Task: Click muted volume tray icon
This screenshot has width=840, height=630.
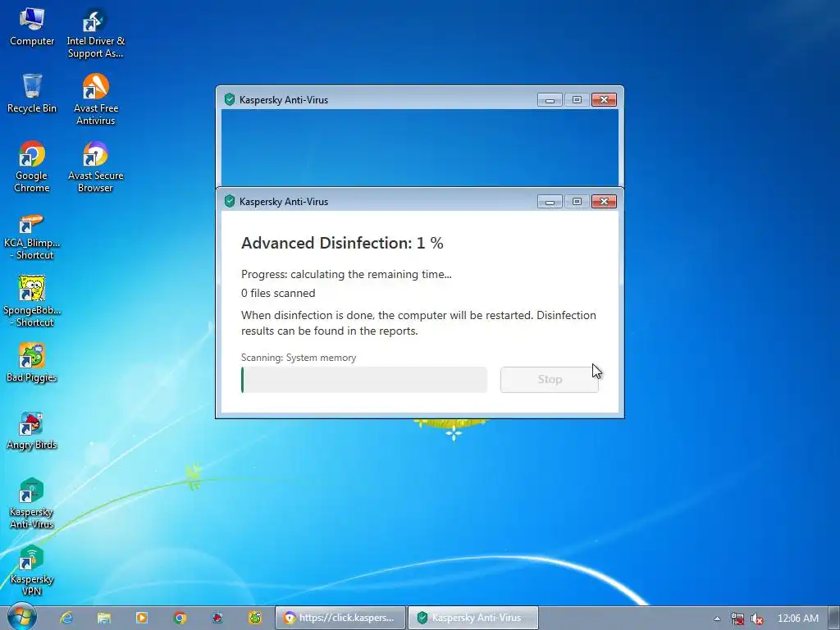Action: (x=757, y=619)
